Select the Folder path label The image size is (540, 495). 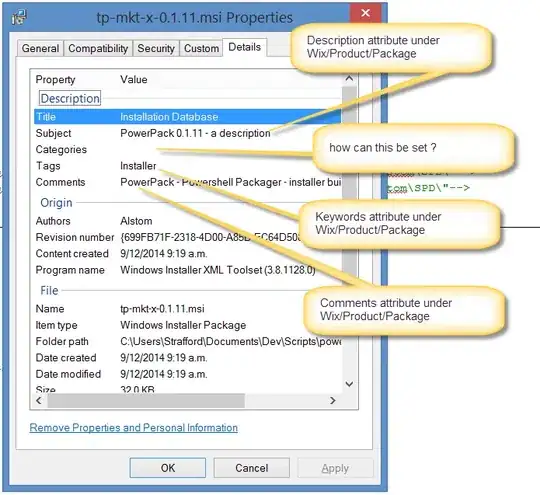click(x=62, y=341)
